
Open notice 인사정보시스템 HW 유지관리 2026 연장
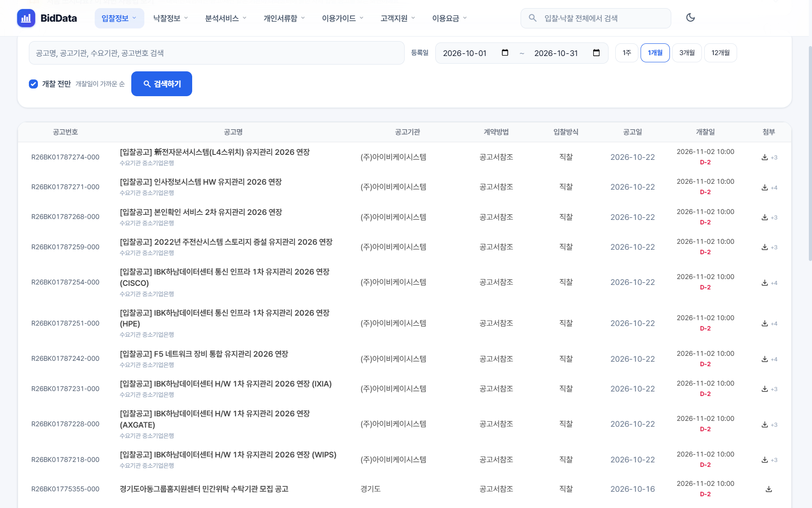[x=201, y=182]
